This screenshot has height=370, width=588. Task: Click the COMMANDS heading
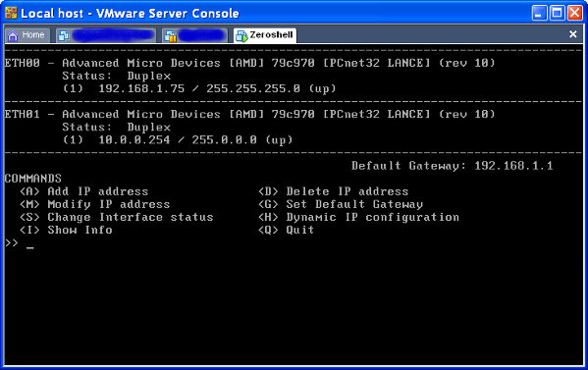coord(33,179)
